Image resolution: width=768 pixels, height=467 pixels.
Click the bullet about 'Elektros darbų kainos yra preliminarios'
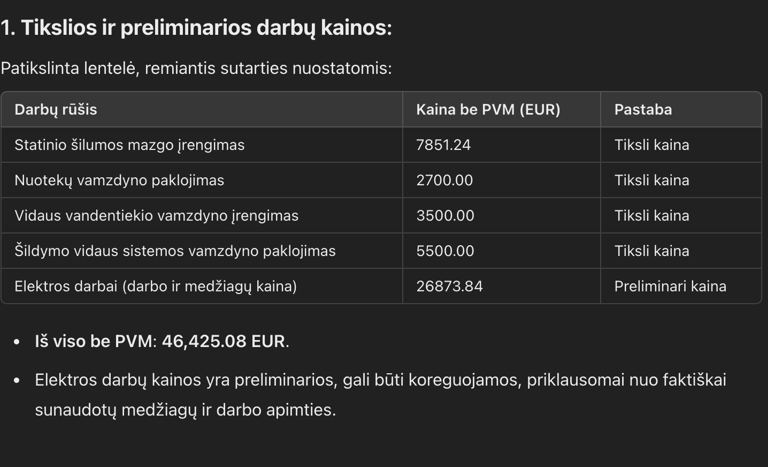(380, 395)
